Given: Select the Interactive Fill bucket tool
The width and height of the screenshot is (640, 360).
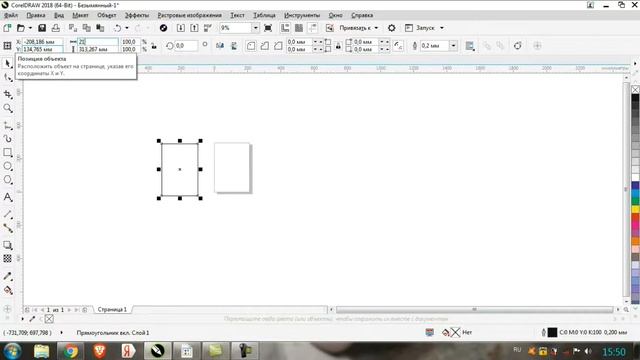Looking at the screenshot, I should pyautogui.click(x=8, y=290).
